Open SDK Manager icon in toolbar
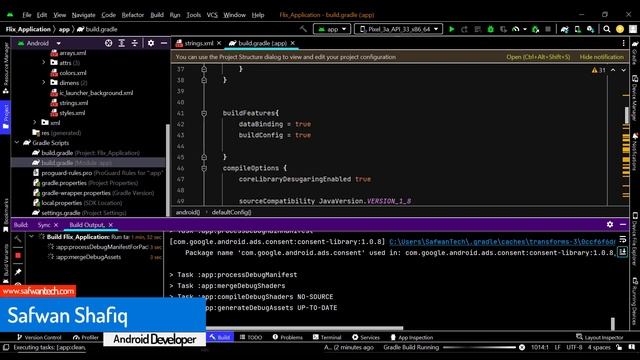Screen dimensions: 640x360 click(590, 29)
